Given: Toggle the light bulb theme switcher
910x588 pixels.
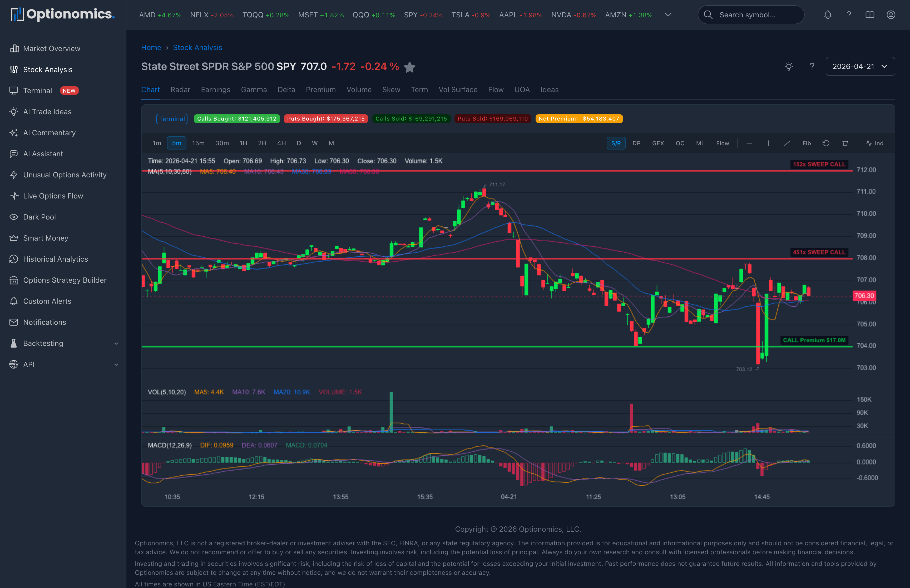Looking at the screenshot, I should point(789,66).
